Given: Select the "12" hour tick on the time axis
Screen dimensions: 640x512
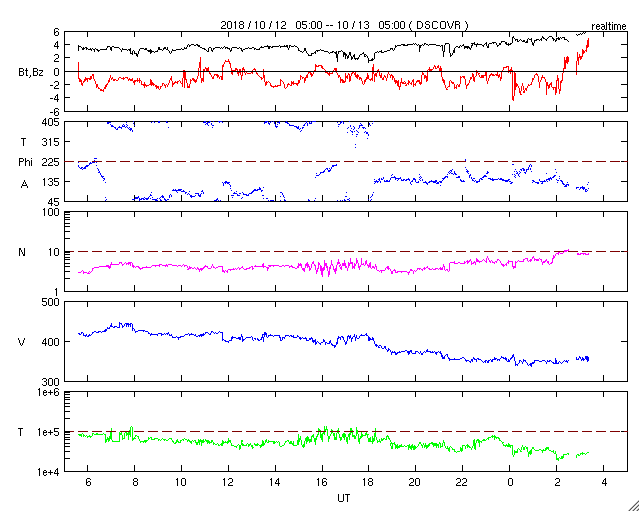Looking at the screenshot, I should (227, 483).
